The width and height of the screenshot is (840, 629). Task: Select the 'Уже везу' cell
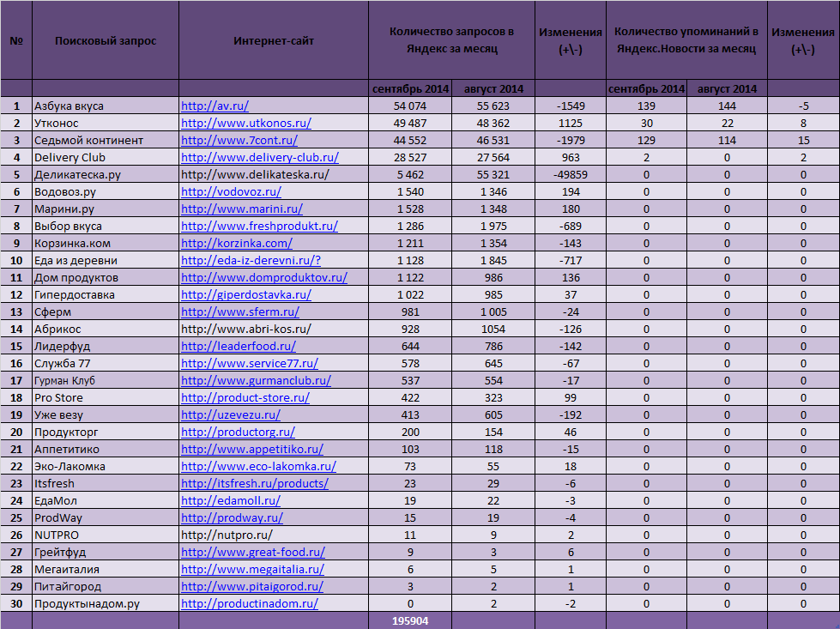[x=106, y=414]
